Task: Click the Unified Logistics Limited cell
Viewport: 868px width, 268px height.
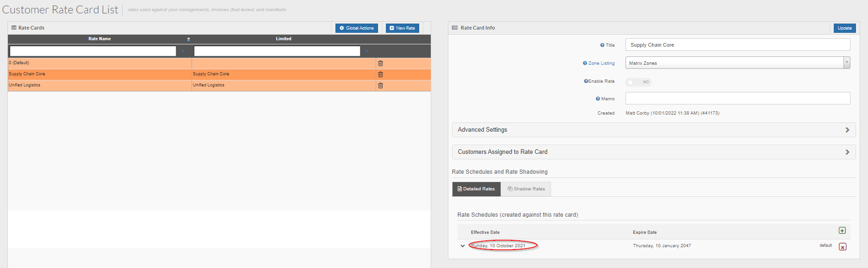Action: point(284,85)
